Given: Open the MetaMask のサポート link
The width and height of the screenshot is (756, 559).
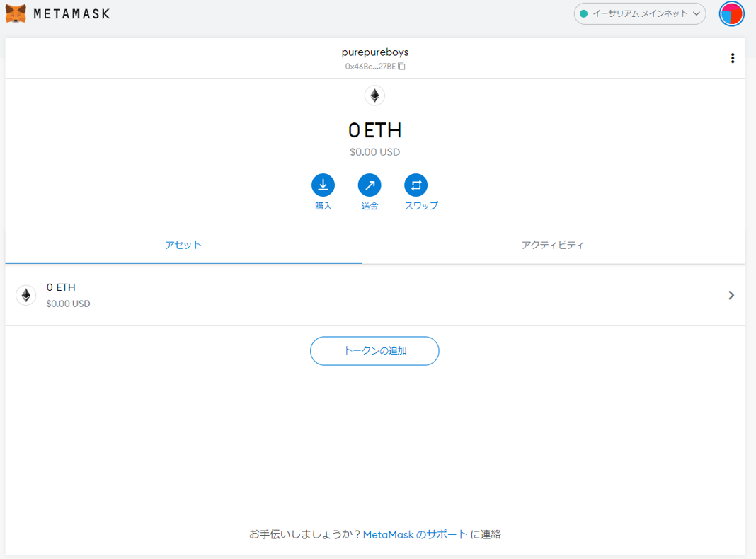Looking at the screenshot, I should (x=415, y=534).
